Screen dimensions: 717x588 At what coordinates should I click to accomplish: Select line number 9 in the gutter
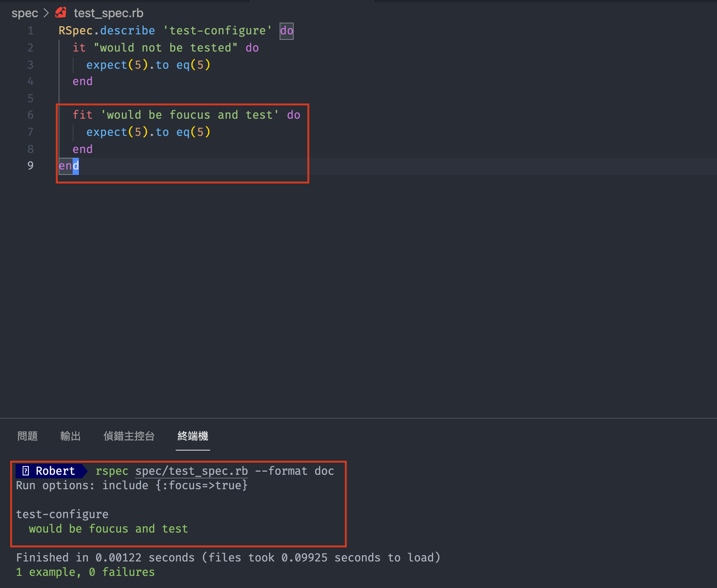(30, 166)
